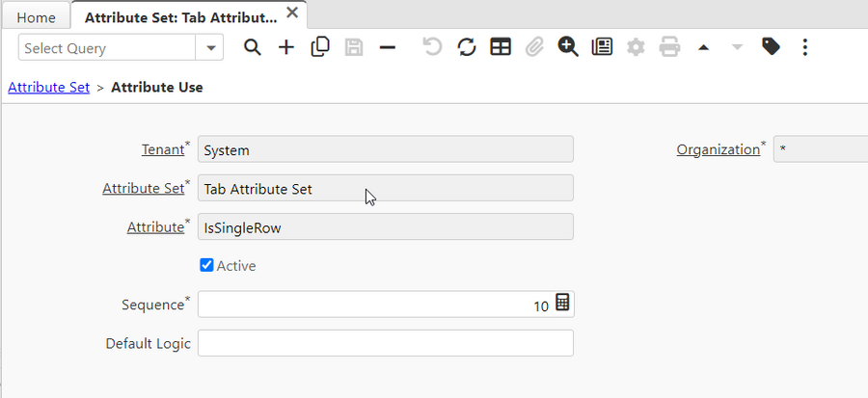Open the Report icon

click(x=602, y=47)
